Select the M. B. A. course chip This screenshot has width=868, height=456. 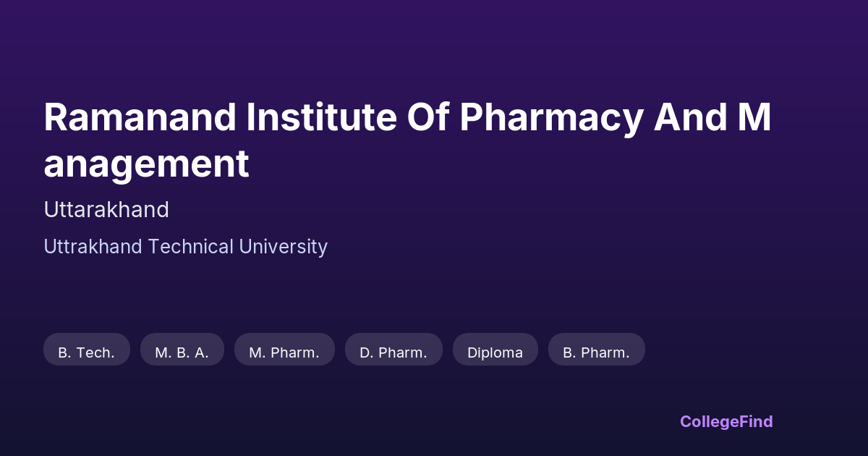(x=182, y=352)
